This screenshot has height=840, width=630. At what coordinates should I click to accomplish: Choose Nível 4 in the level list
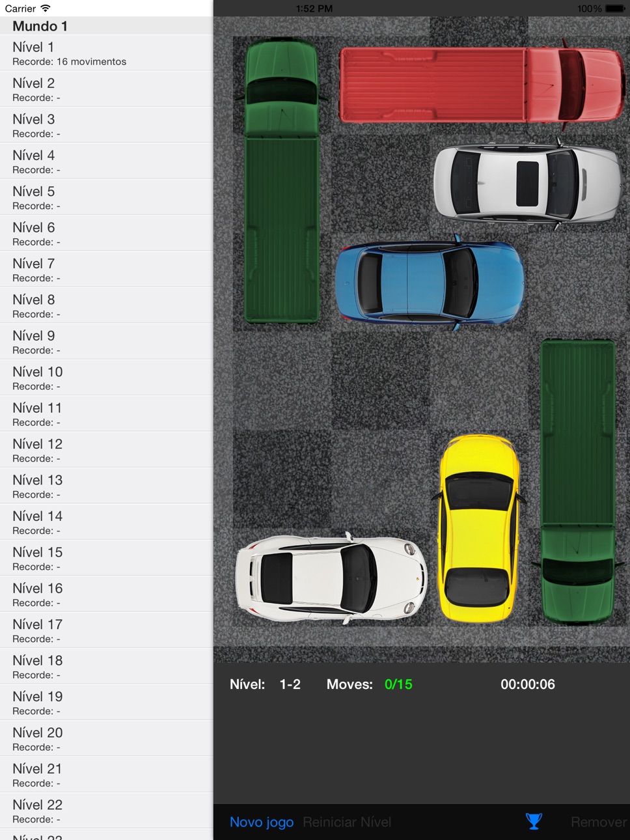[x=106, y=161]
